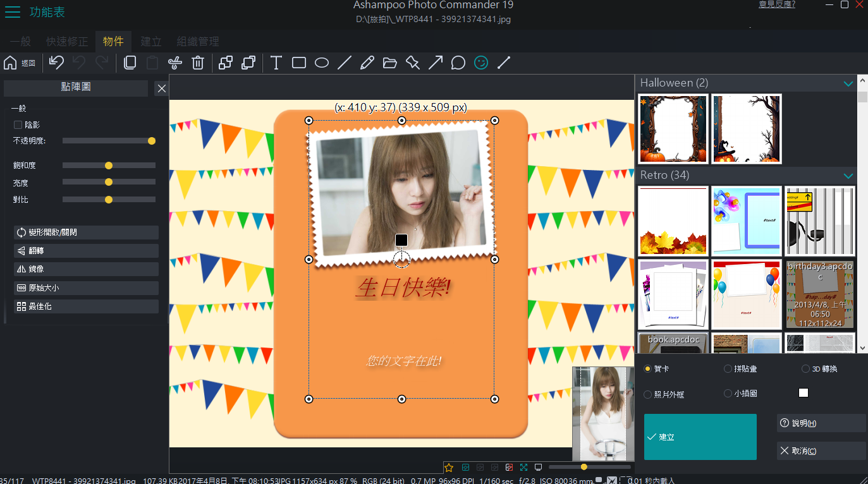This screenshot has height=484, width=868.
Task: Click the teal 建立 button
Action: tap(700, 437)
